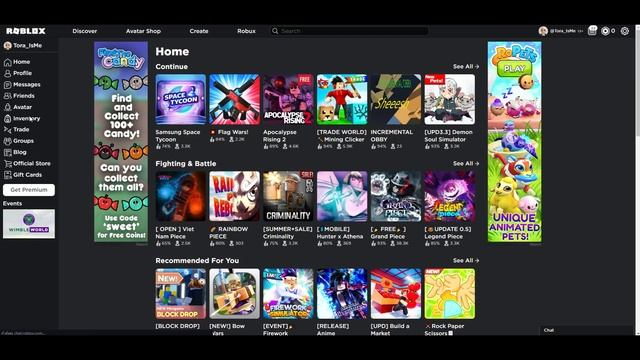This screenshot has width=640, height=360.
Task: Click the Get Premium button
Action: tap(29, 190)
